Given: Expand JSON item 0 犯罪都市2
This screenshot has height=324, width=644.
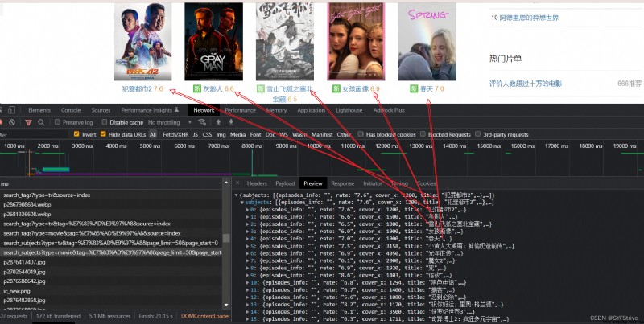Looking at the screenshot, I should [x=247, y=210].
